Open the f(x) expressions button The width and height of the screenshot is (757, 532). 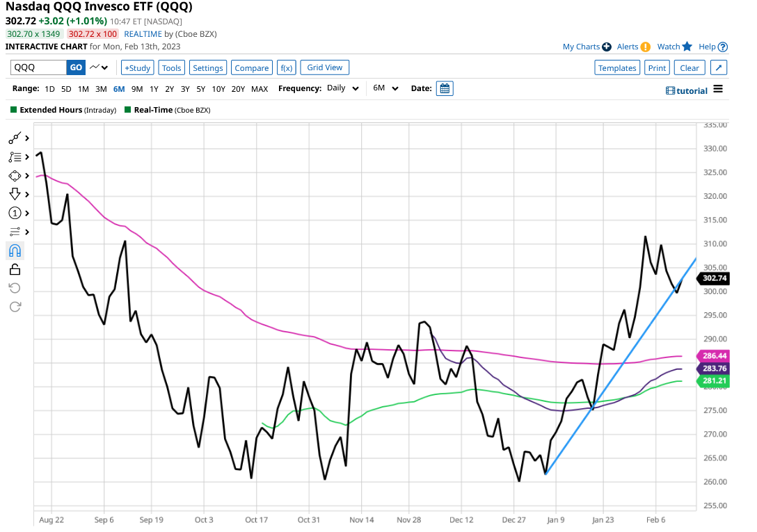286,67
